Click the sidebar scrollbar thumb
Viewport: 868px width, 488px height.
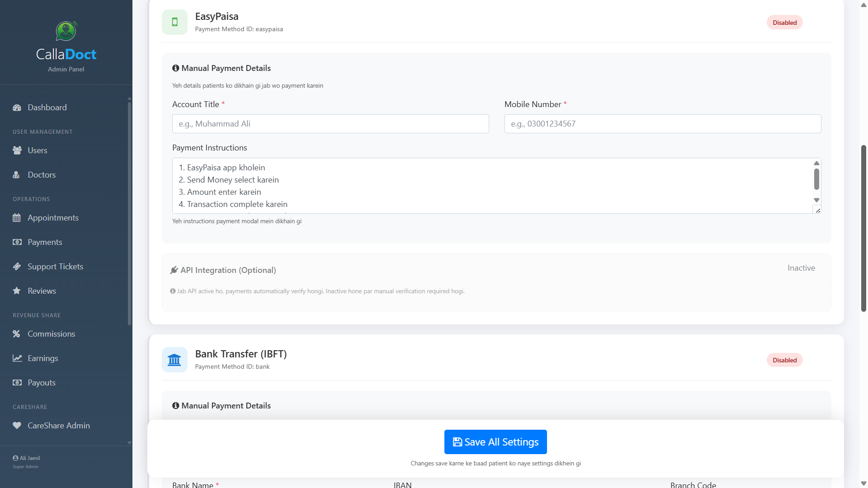pos(129,214)
